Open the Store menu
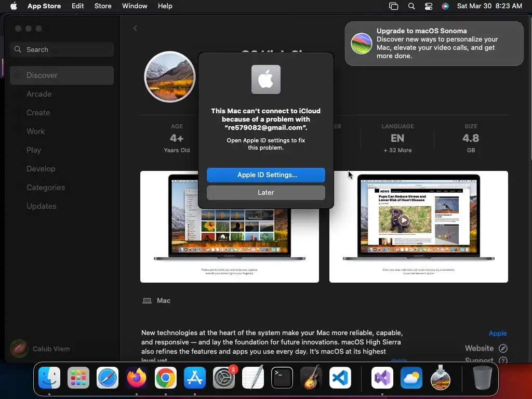532x399 pixels. click(103, 6)
